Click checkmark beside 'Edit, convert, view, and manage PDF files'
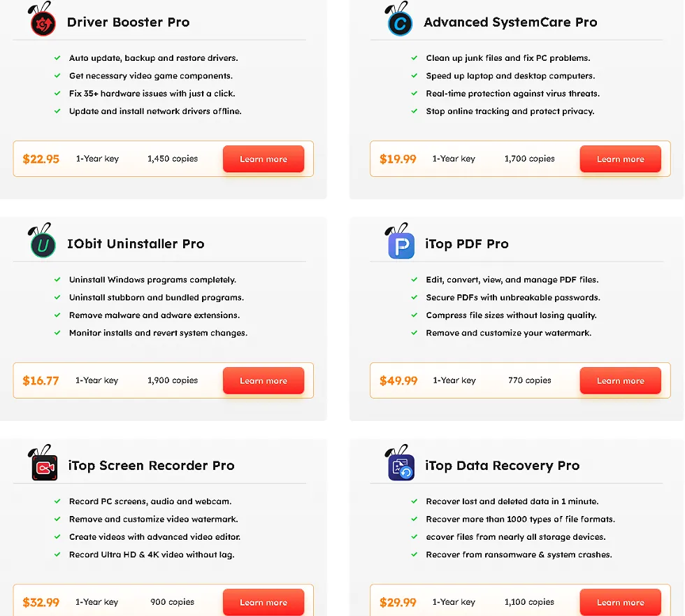The image size is (685, 616). tap(414, 280)
